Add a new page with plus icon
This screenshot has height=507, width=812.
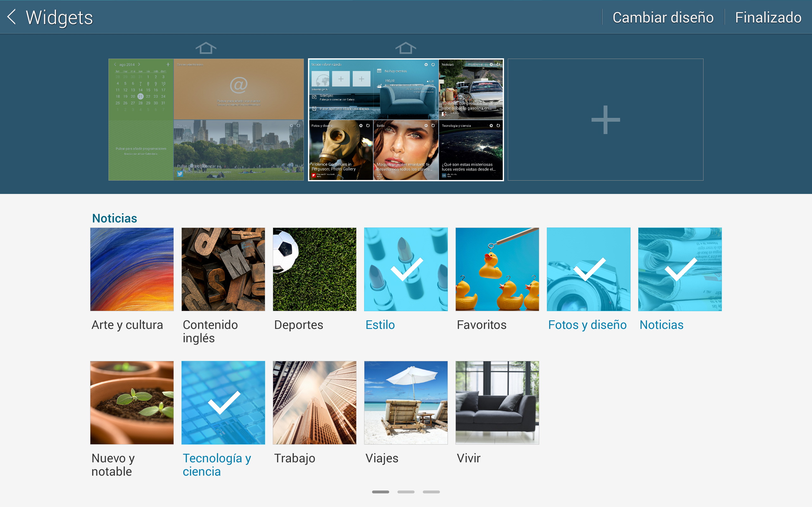pyautogui.click(x=605, y=120)
